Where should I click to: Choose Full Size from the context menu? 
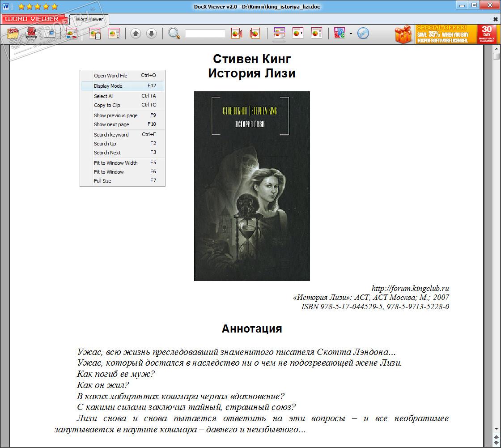(x=123, y=180)
